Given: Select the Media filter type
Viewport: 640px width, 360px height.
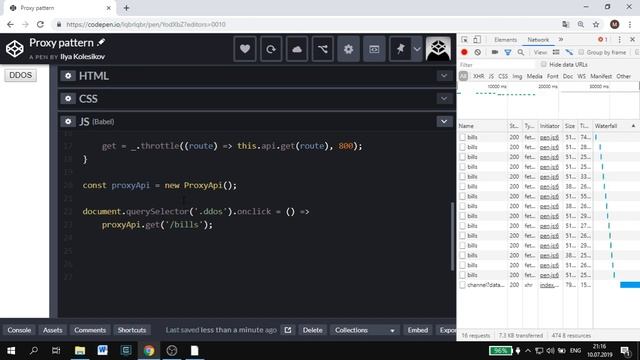Looking at the screenshot, I should point(534,76).
